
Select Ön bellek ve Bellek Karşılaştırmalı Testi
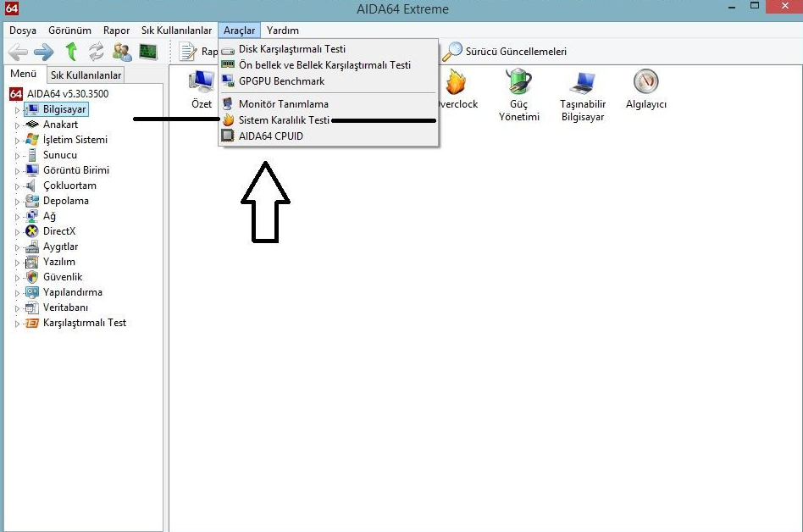pos(329,65)
